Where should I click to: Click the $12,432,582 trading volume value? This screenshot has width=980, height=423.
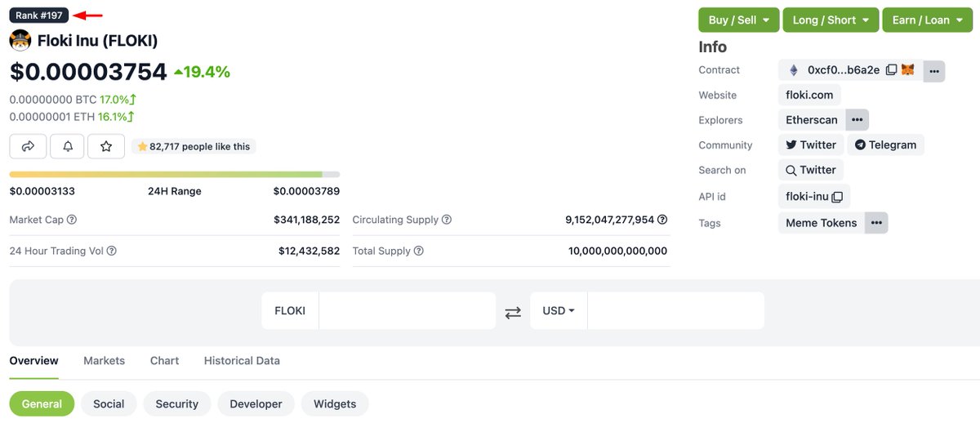click(309, 251)
